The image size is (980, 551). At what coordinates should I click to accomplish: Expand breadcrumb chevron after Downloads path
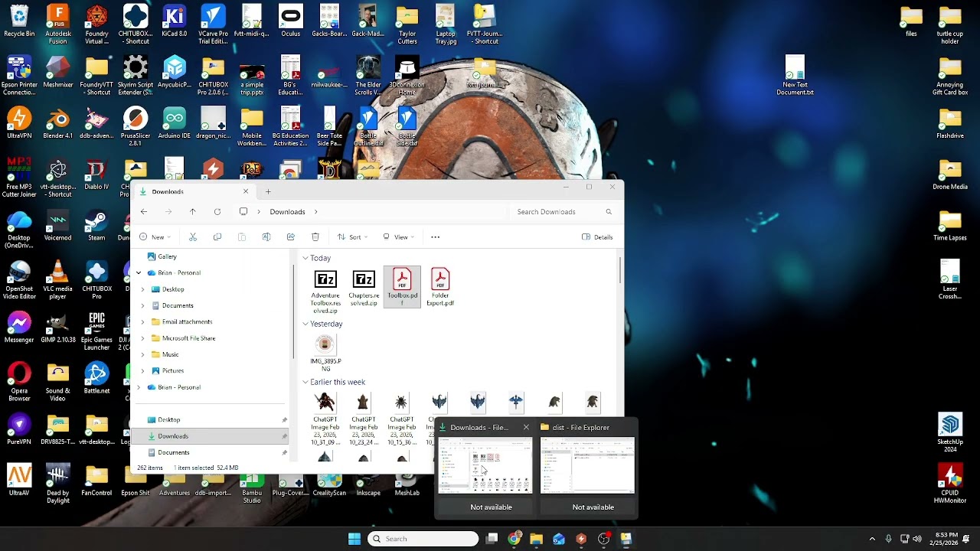coord(315,212)
